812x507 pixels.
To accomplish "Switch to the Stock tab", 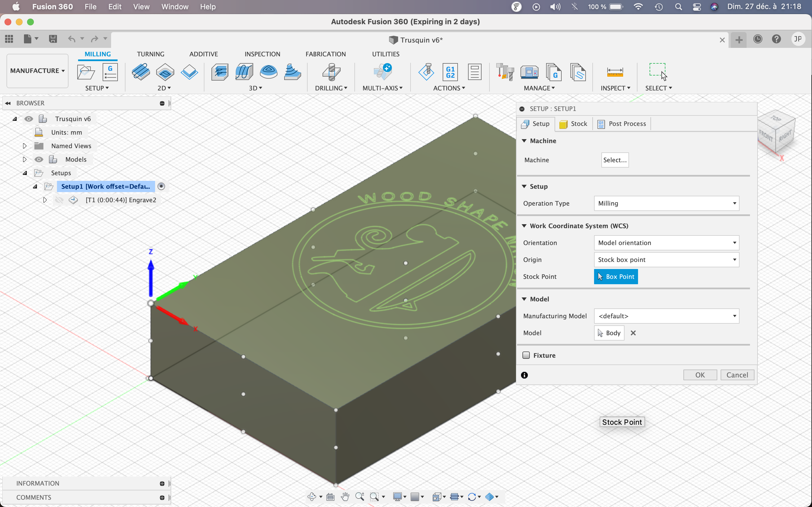I will pos(573,124).
